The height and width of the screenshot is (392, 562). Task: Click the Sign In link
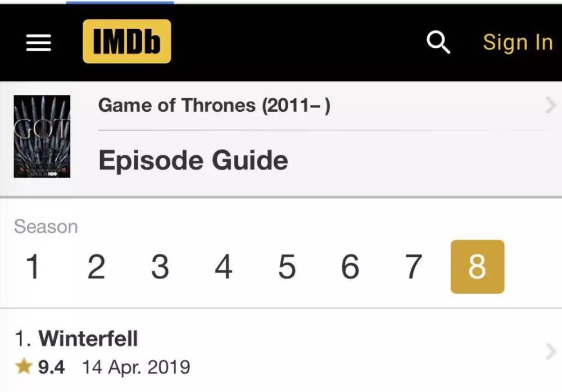point(518,42)
